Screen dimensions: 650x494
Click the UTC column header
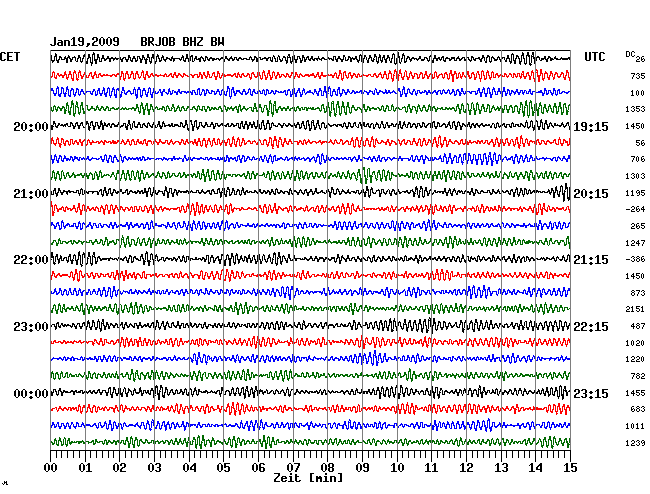pyautogui.click(x=594, y=57)
